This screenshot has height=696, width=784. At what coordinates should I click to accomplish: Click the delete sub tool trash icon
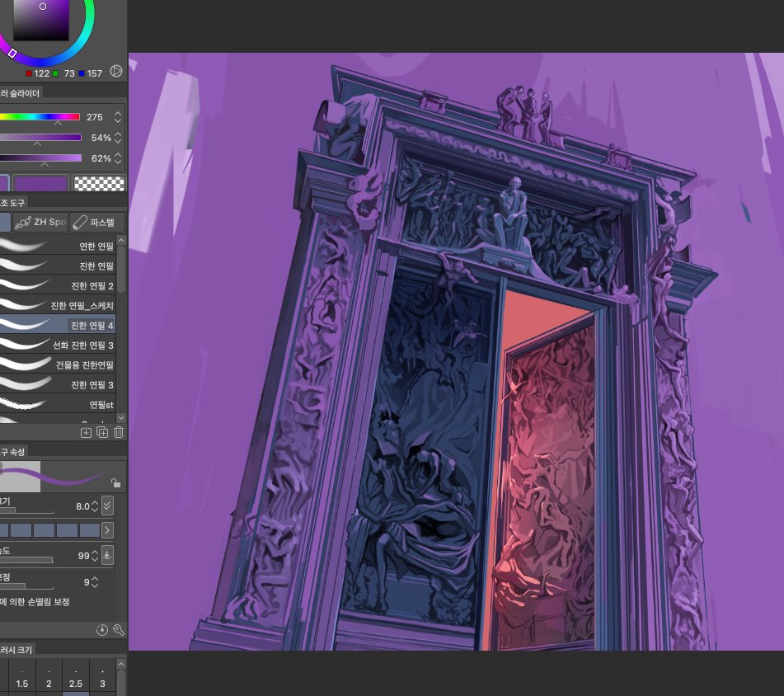[119, 432]
